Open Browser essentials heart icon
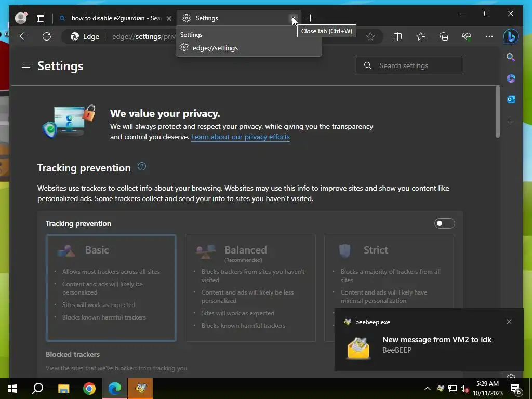The width and height of the screenshot is (532, 399). pyautogui.click(x=467, y=36)
